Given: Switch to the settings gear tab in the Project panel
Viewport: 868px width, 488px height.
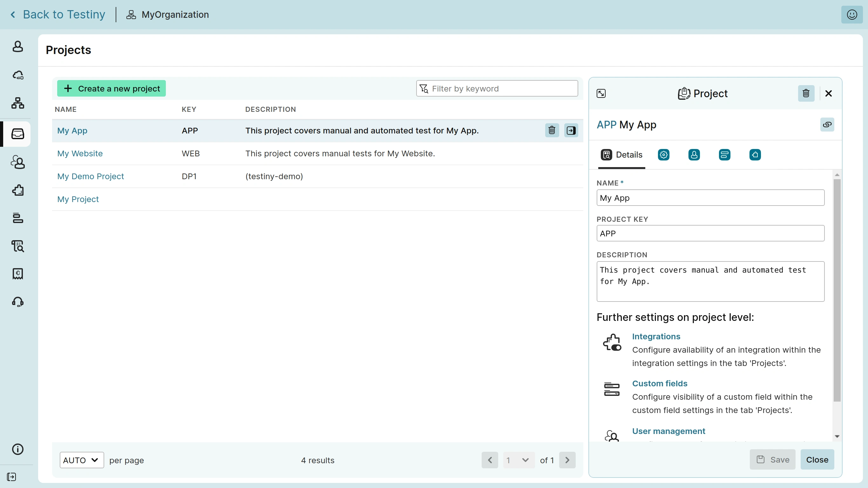Looking at the screenshot, I should coord(663,155).
